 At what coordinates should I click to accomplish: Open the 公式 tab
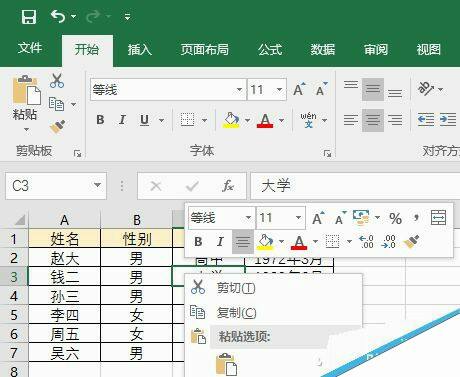pos(270,50)
